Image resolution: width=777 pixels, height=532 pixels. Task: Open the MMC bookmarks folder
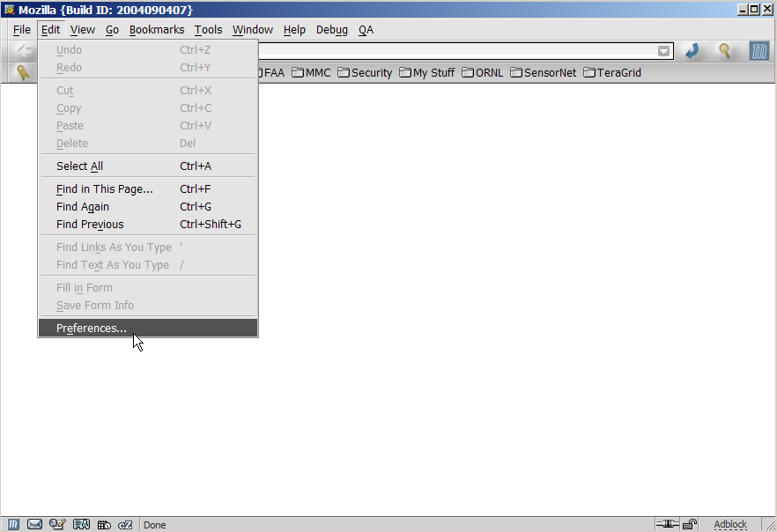click(x=311, y=73)
